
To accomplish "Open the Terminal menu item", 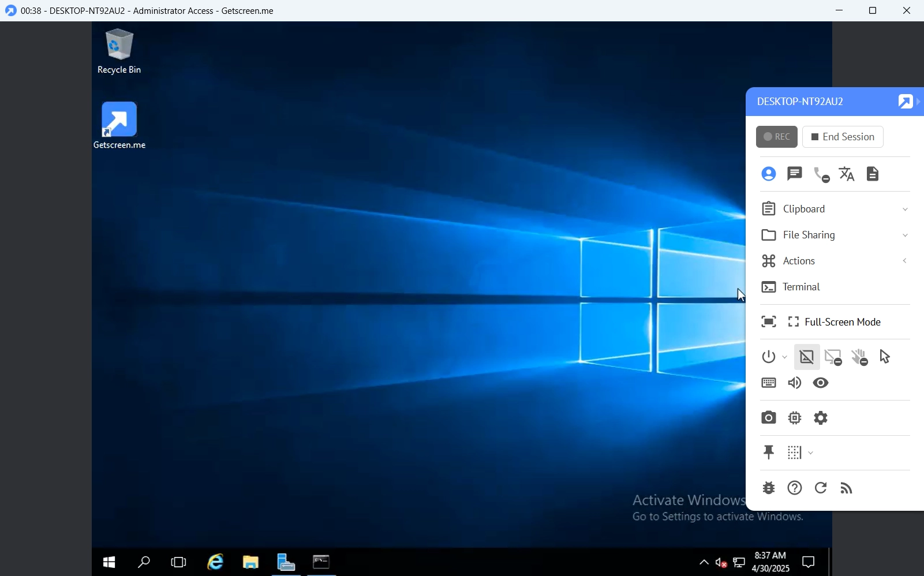I will [x=801, y=287].
